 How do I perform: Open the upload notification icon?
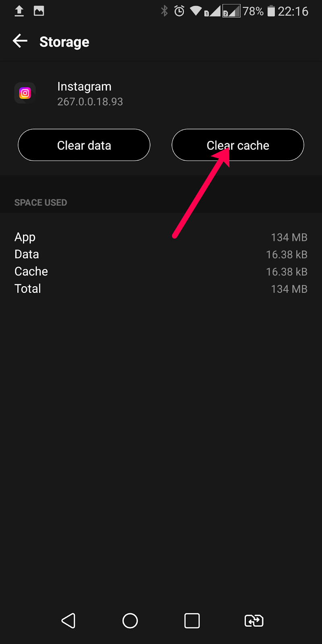19,11
